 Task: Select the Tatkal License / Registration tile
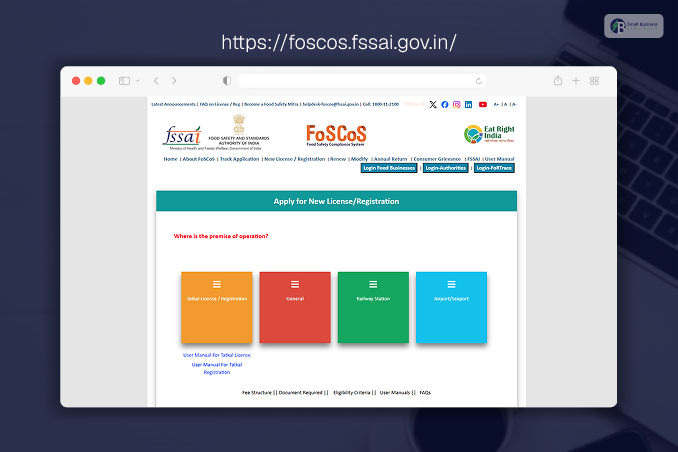click(217, 307)
